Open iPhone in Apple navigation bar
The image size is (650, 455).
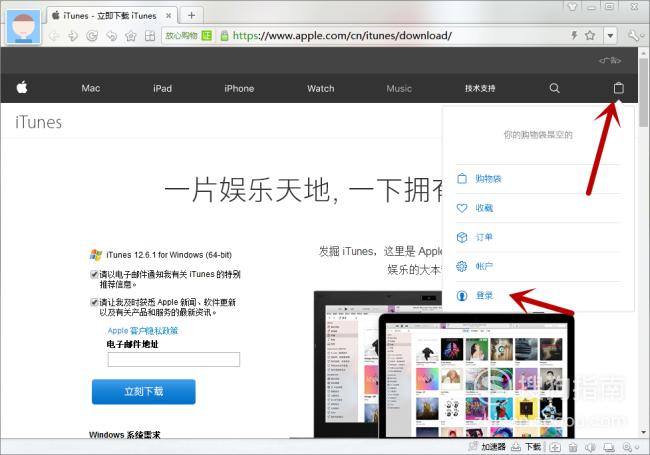tap(239, 88)
